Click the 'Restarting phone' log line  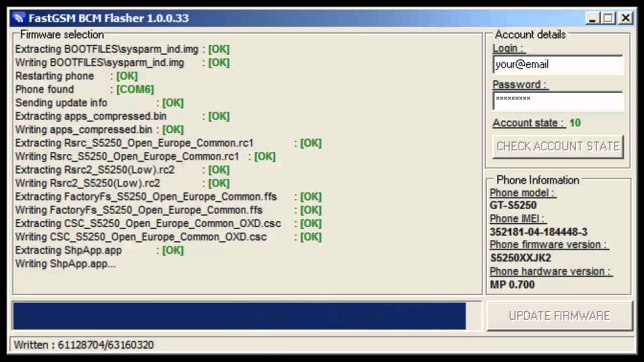76,76
